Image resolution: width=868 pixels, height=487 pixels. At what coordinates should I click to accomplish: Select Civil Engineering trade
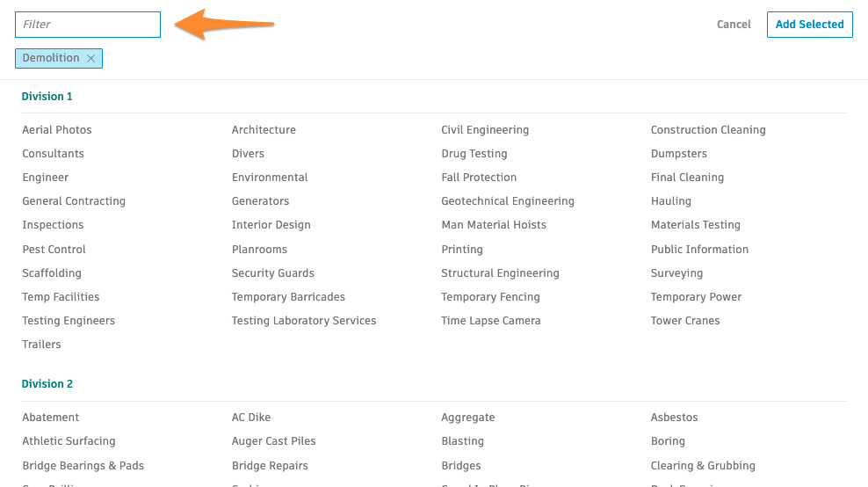point(485,130)
